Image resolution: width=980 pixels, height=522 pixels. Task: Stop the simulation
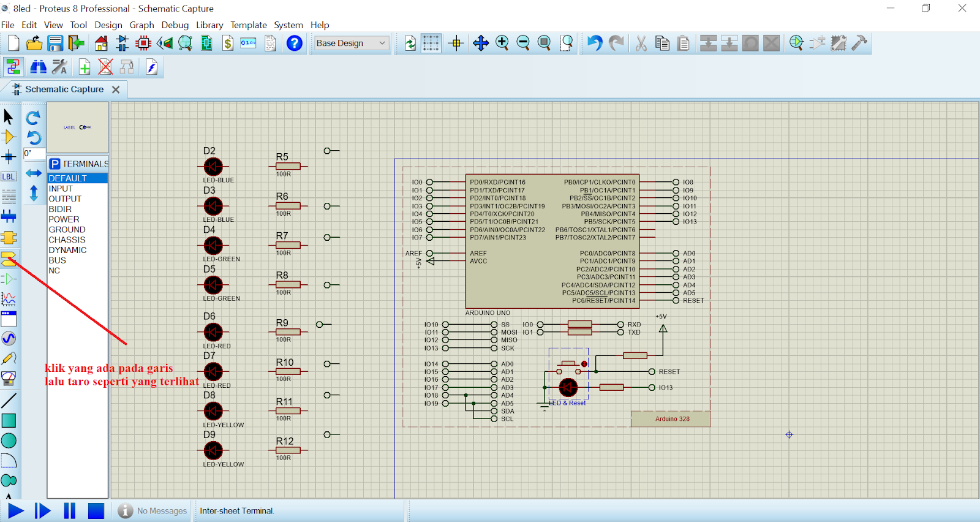point(96,511)
